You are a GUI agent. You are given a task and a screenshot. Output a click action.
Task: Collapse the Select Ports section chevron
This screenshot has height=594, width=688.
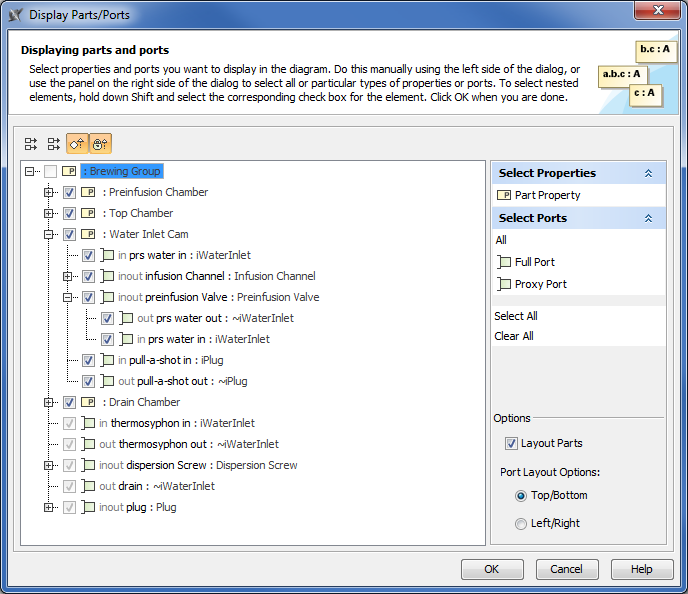(649, 218)
